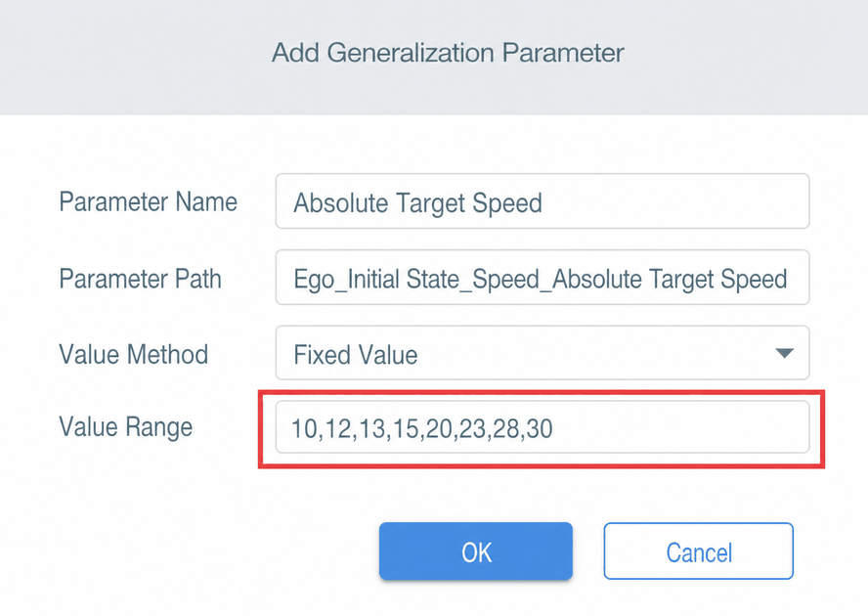Click the Absolute Target Speed text
The width and height of the screenshot is (868, 616).
(x=417, y=202)
